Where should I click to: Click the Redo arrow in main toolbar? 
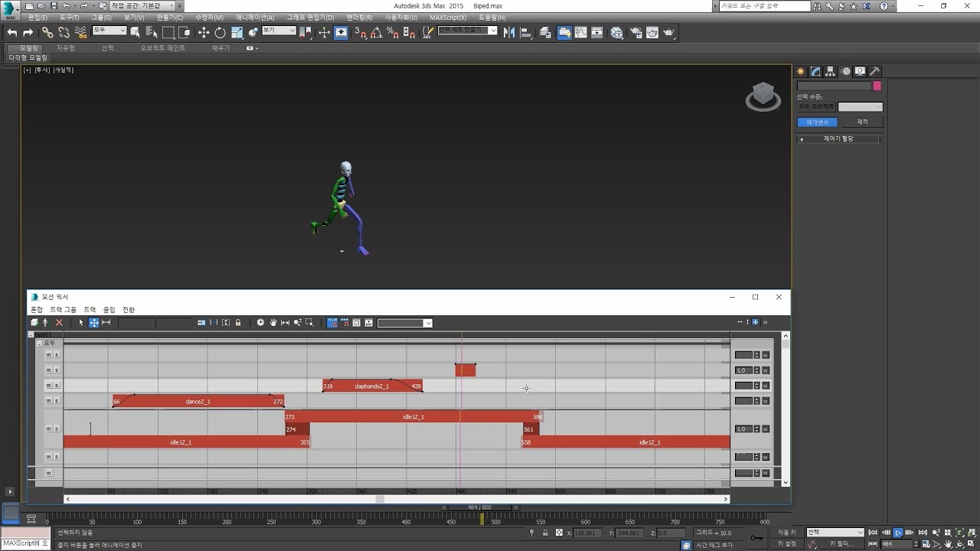tap(28, 33)
